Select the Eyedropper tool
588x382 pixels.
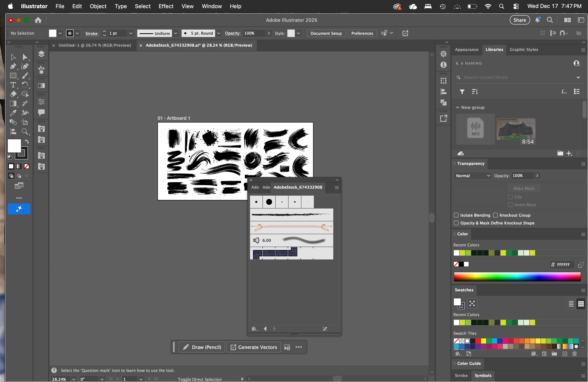coord(13,113)
